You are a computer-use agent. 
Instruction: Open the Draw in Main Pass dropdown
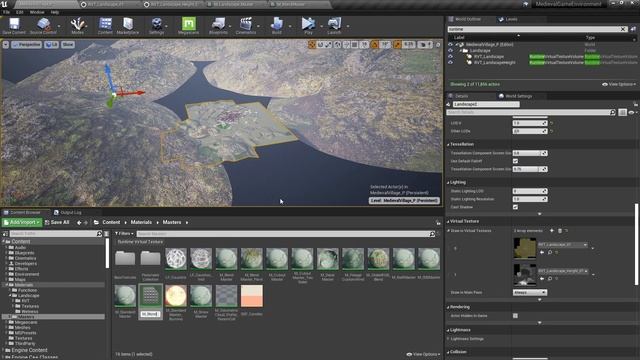tap(530, 292)
